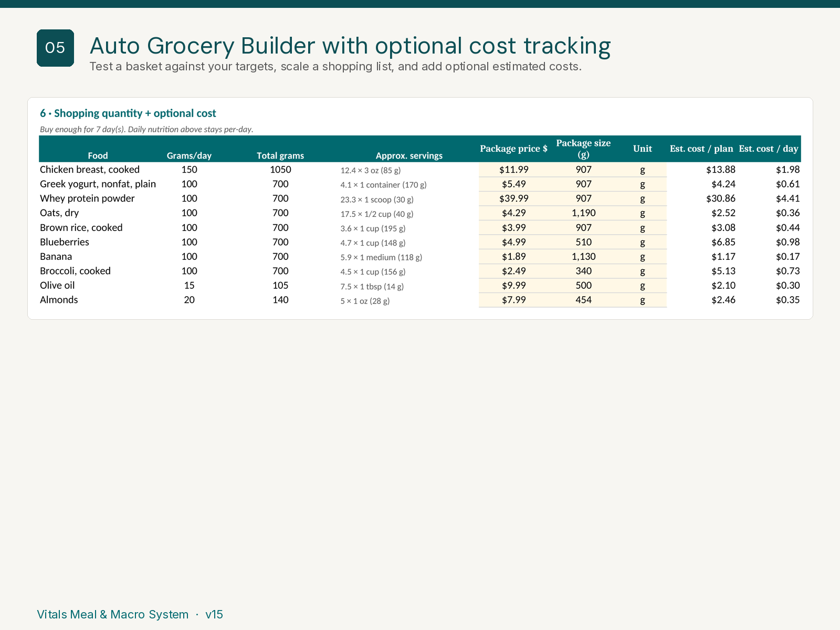This screenshot has width=840, height=630.
Task: Select the 1,190 package size for Oats
Action: [x=584, y=213]
